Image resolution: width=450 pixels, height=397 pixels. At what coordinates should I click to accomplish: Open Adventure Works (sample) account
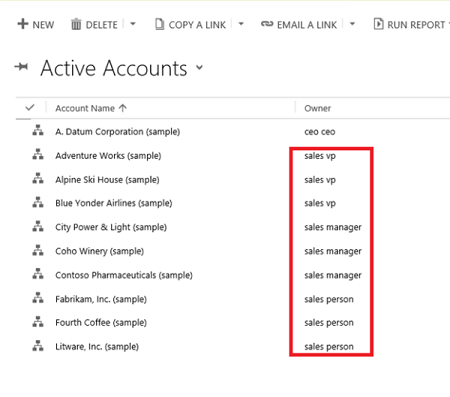(x=108, y=156)
